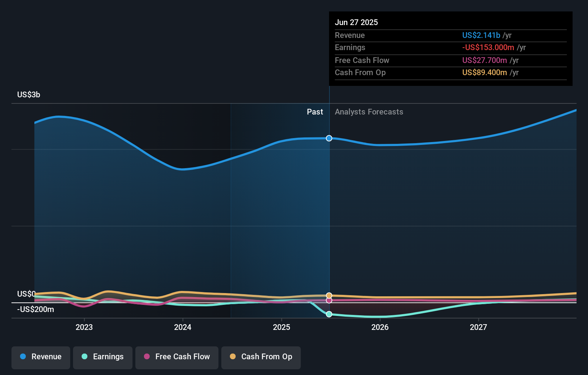Click the teal Earnings legend dot
Viewport: 588px width, 375px height.
[x=85, y=357]
